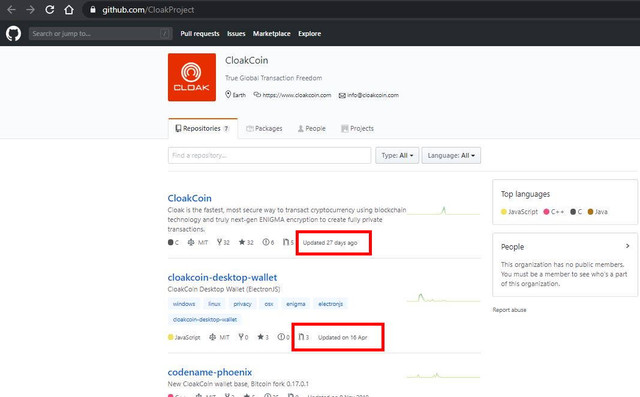Click the github.com/CloakProject address bar URL

[x=148, y=10]
